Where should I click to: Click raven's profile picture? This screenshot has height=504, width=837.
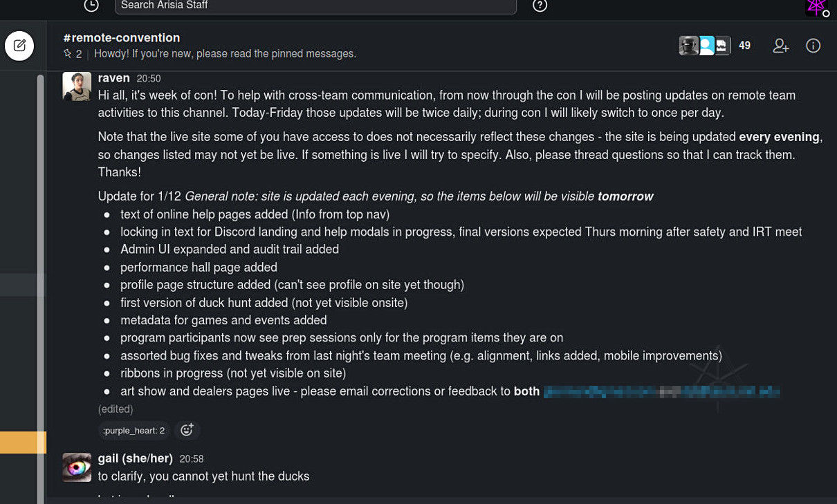click(x=77, y=86)
